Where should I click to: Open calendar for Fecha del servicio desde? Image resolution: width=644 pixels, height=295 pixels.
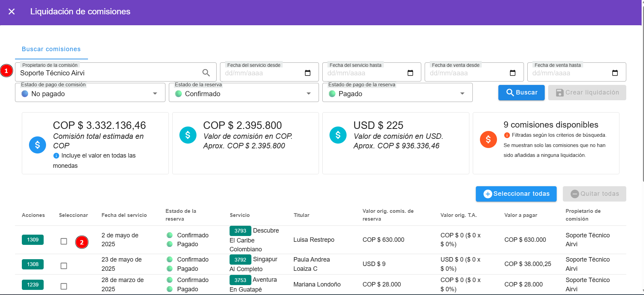click(307, 73)
